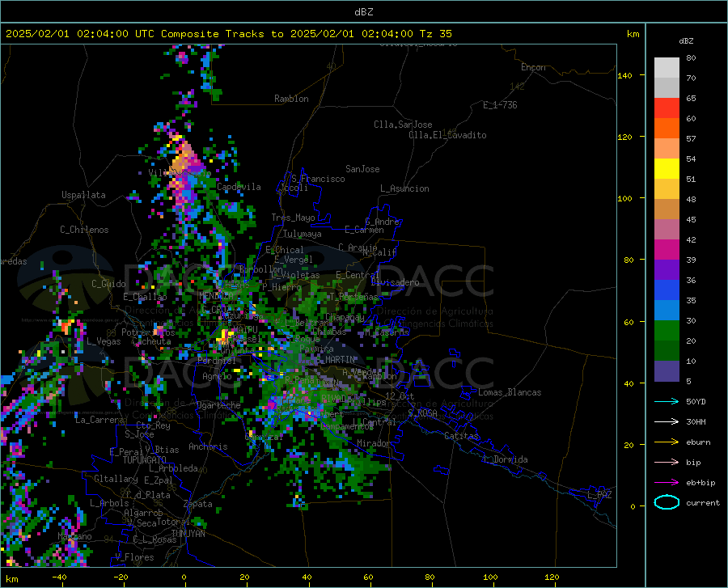Screen dimensions: 728x588
Task: Select the pink bip arrow symbol
Action: click(667, 463)
